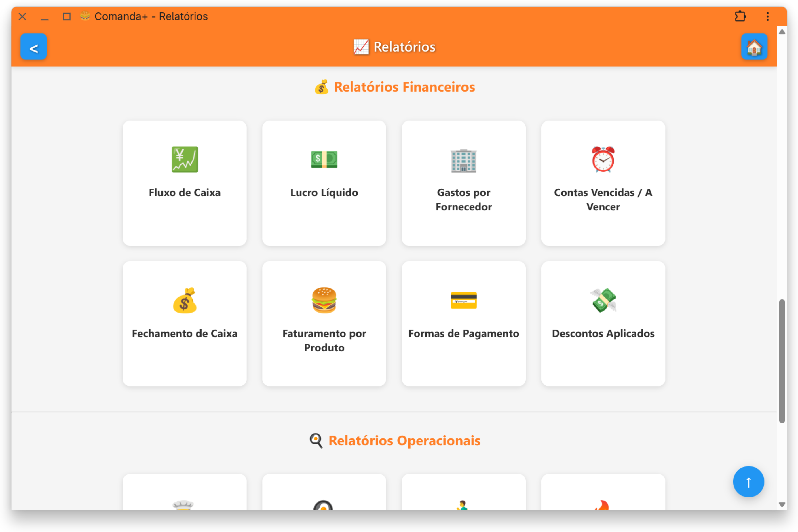Click the scrollbar up arrow
This screenshot has width=798, height=532.
tap(782, 32)
